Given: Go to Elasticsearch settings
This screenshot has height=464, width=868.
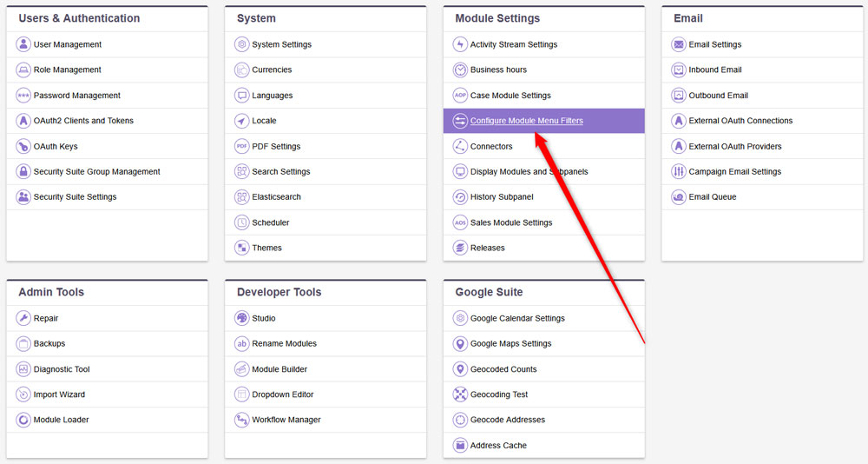Looking at the screenshot, I should [276, 196].
